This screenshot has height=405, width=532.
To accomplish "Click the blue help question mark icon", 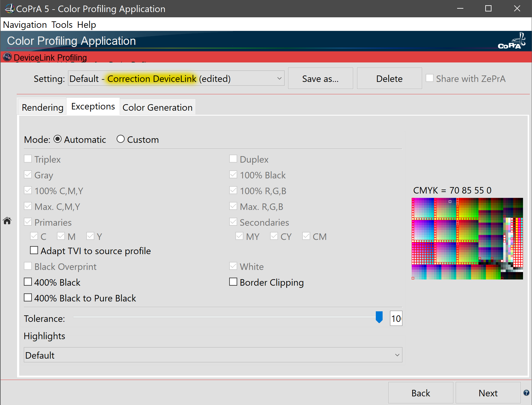I will coord(526,393).
